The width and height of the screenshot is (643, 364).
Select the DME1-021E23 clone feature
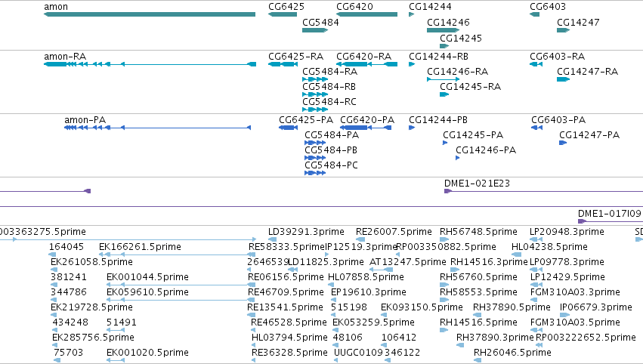pos(543,191)
